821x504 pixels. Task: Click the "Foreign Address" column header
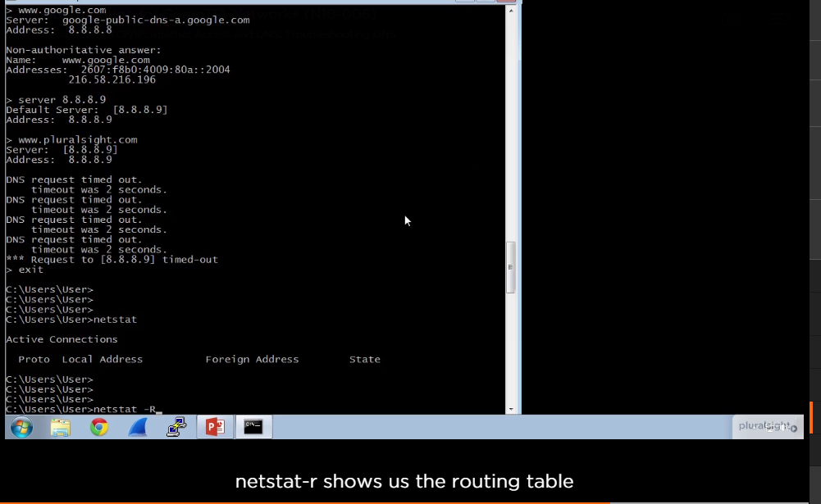click(x=252, y=359)
